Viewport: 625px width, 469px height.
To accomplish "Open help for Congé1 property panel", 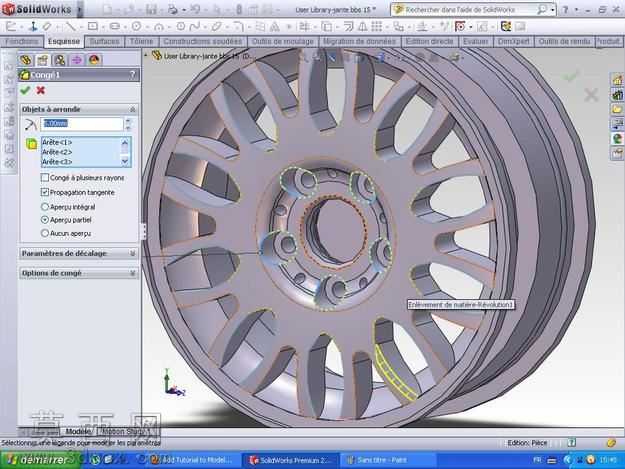I will 133,75.
